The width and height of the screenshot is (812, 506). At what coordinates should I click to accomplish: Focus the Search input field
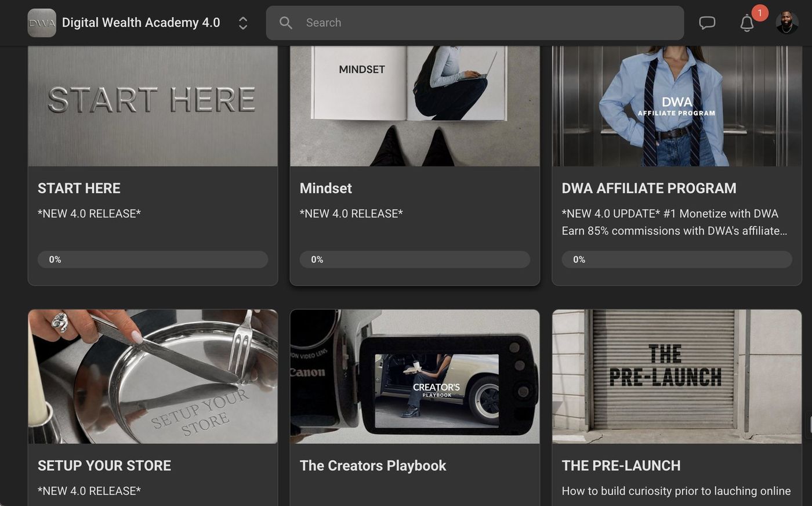474,23
